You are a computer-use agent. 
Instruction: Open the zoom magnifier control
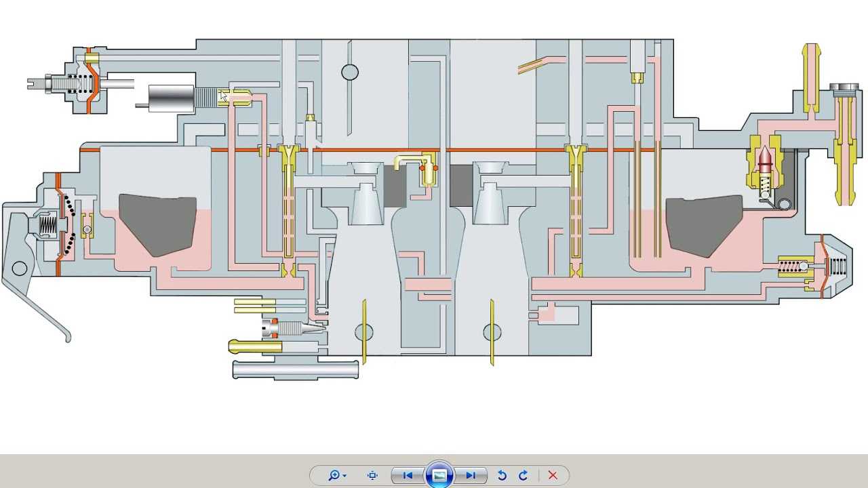334,476
